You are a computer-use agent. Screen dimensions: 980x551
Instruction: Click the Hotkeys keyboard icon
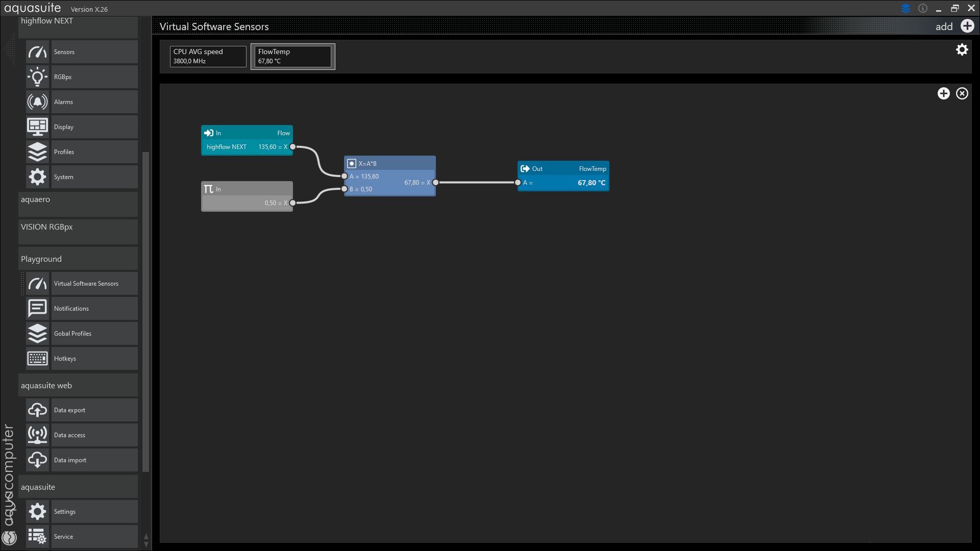[x=37, y=359]
